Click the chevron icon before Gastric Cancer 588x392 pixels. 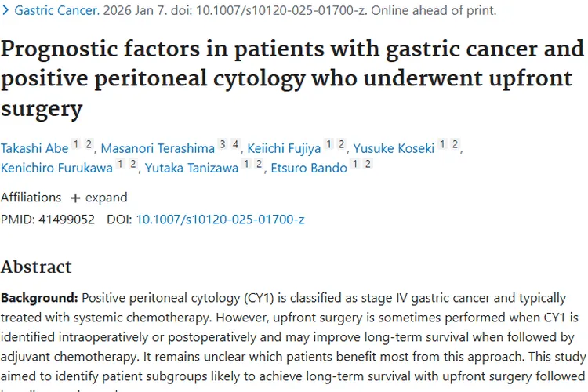tap(6, 12)
